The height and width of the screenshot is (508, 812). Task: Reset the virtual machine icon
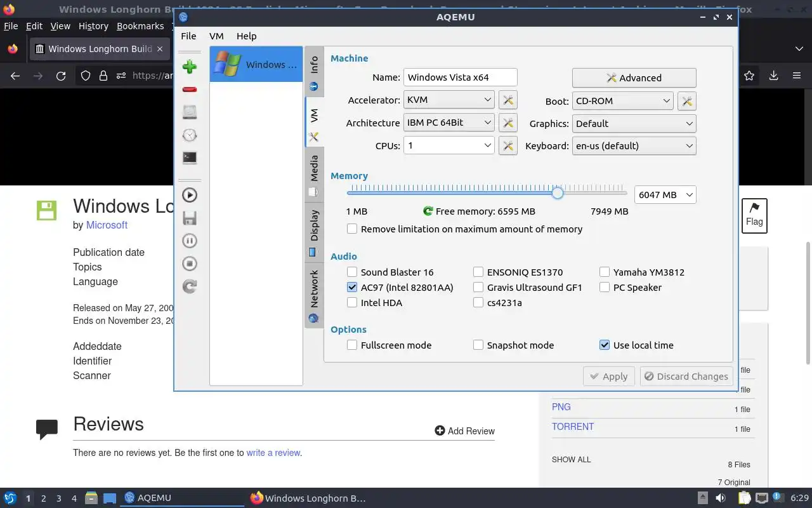click(189, 286)
